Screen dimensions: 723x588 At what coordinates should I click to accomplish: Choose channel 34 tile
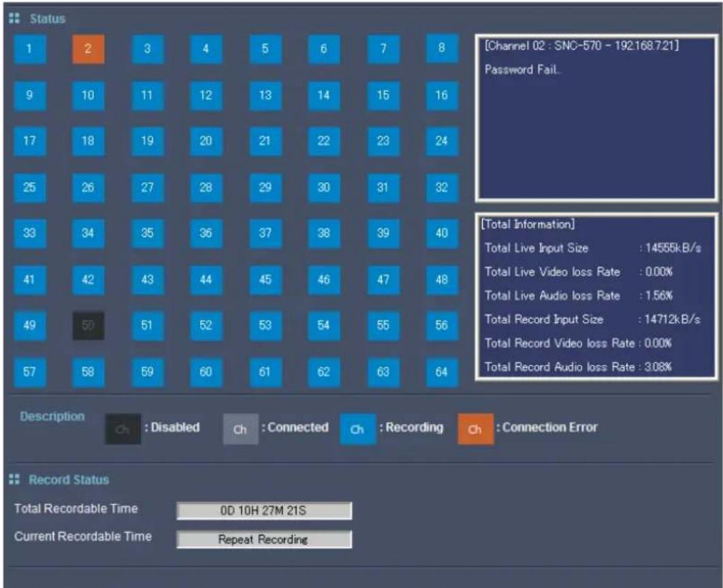coord(88,233)
